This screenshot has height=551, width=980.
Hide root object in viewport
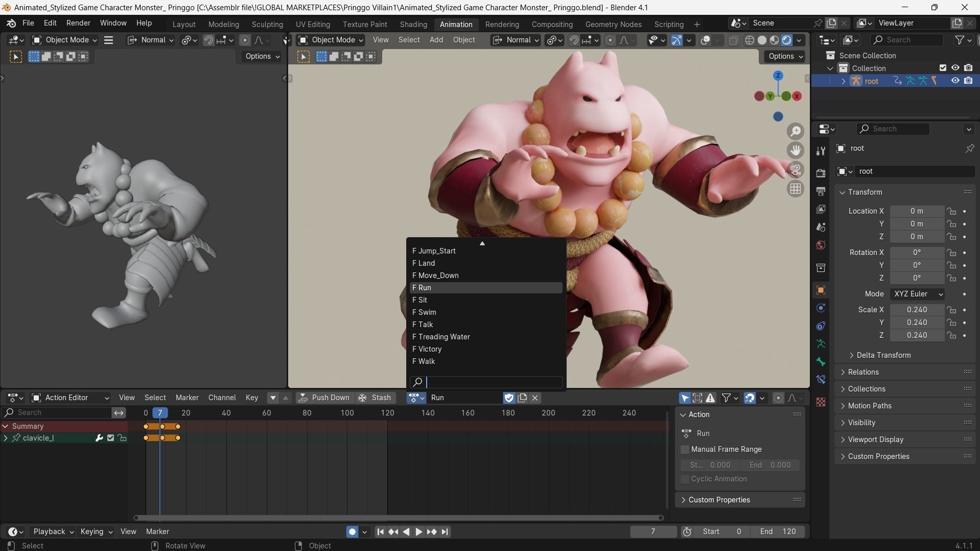[x=955, y=81]
